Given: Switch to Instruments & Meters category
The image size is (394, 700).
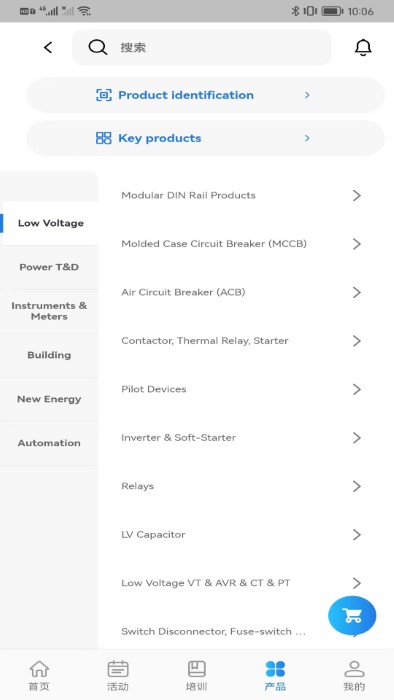Looking at the screenshot, I should click(x=49, y=311).
